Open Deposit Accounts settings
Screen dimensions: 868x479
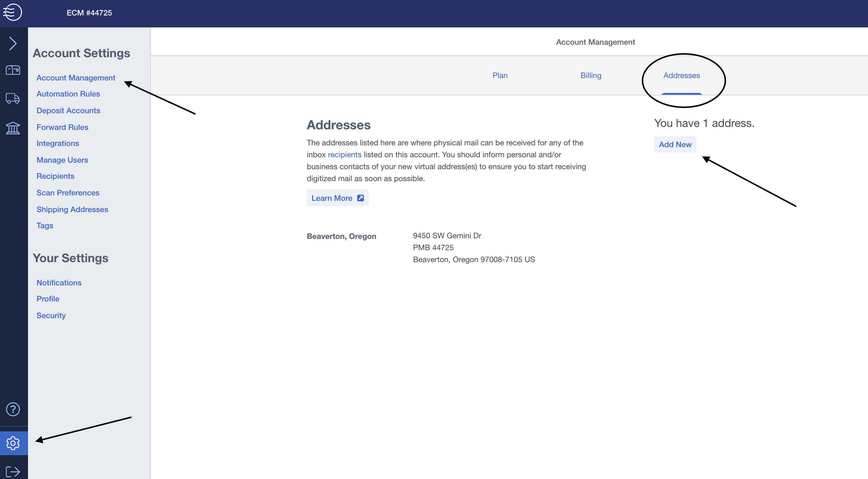[68, 111]
